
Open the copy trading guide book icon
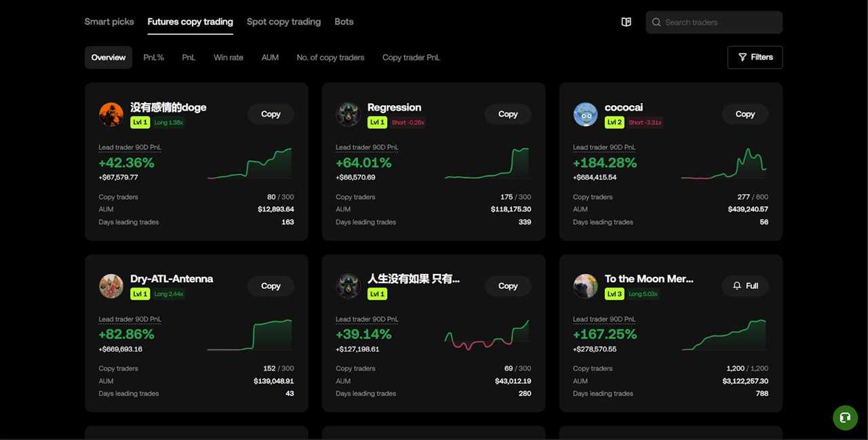click(x=625, y=21)
